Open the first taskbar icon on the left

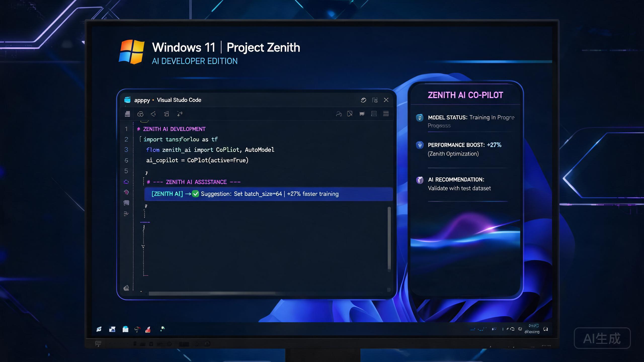99,329
